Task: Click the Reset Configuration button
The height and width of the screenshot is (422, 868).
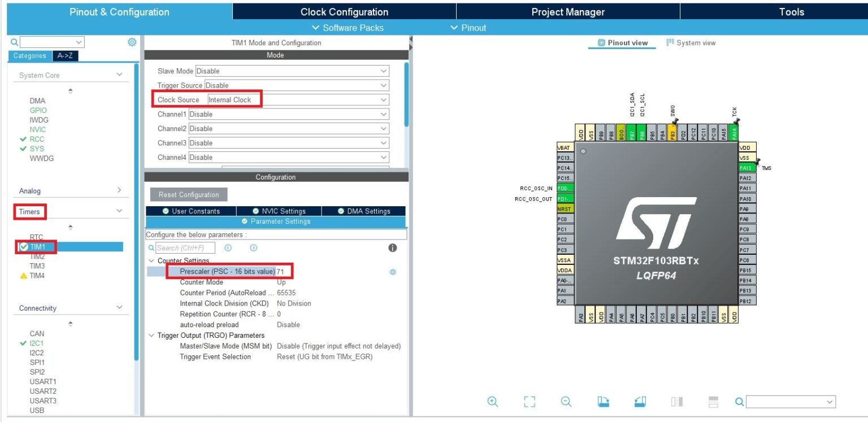Action: [189, 194]
